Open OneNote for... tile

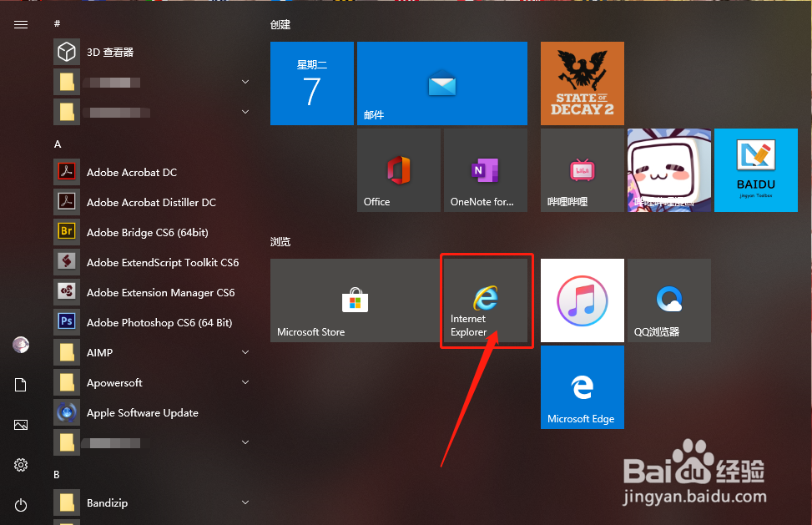coord(486,170)
